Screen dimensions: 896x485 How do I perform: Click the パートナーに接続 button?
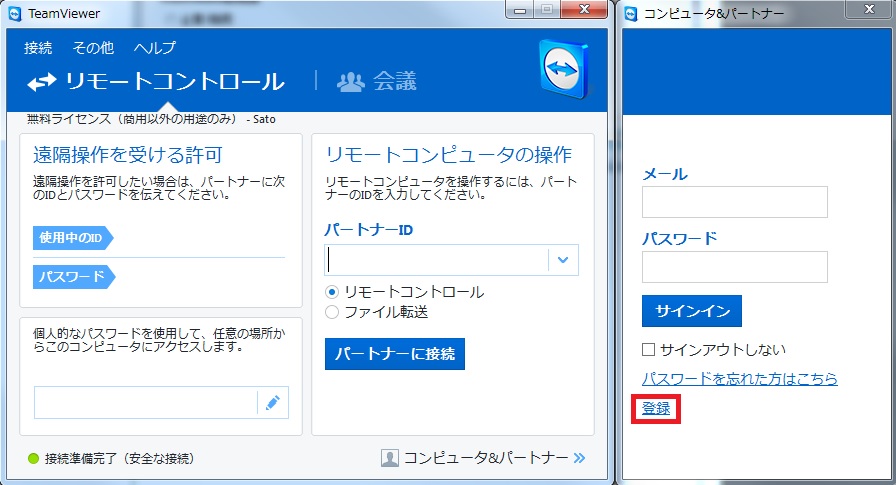(395, 354)
